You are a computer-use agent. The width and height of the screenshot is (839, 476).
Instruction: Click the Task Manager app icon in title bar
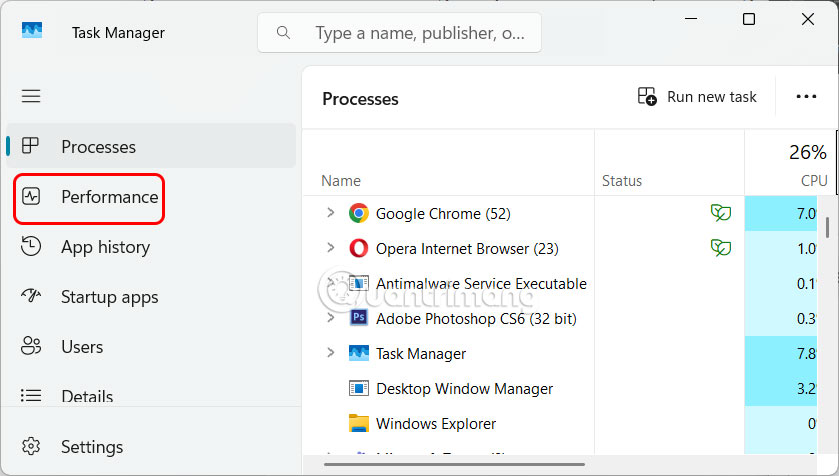tap(32, 30)
